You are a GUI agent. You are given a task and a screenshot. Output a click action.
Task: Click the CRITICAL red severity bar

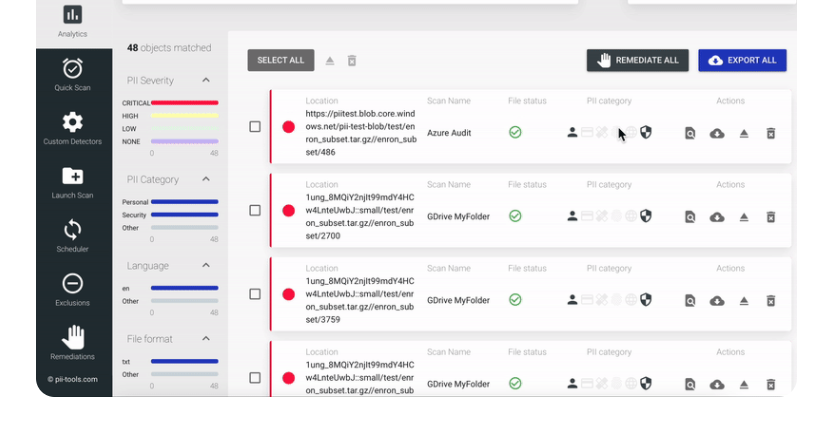[184, 103]
